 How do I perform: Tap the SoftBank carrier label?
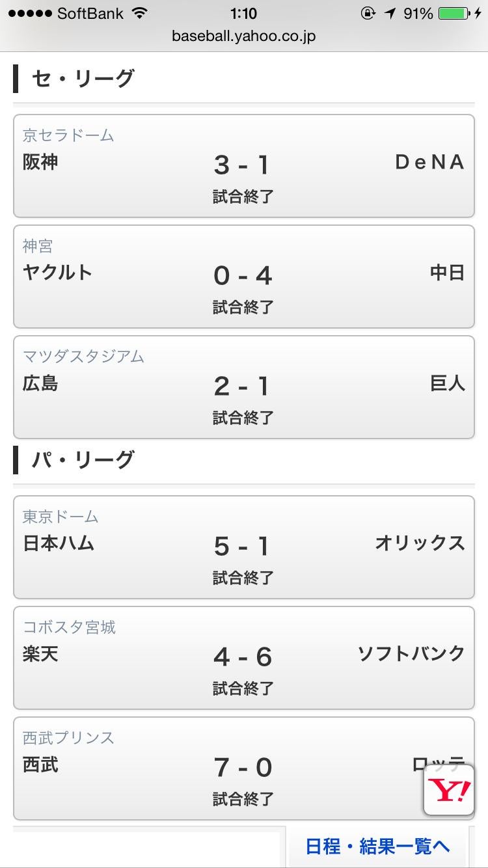(89, 13)
